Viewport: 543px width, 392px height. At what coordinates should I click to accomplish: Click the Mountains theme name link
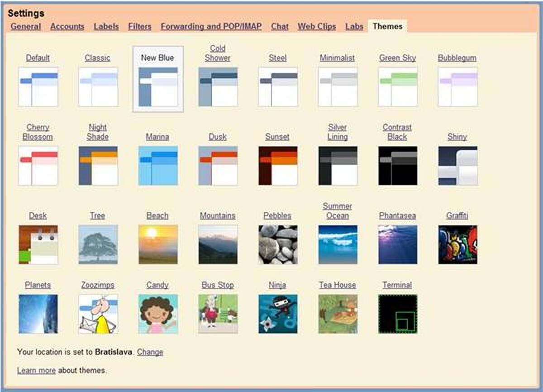[x=218, y=215]
